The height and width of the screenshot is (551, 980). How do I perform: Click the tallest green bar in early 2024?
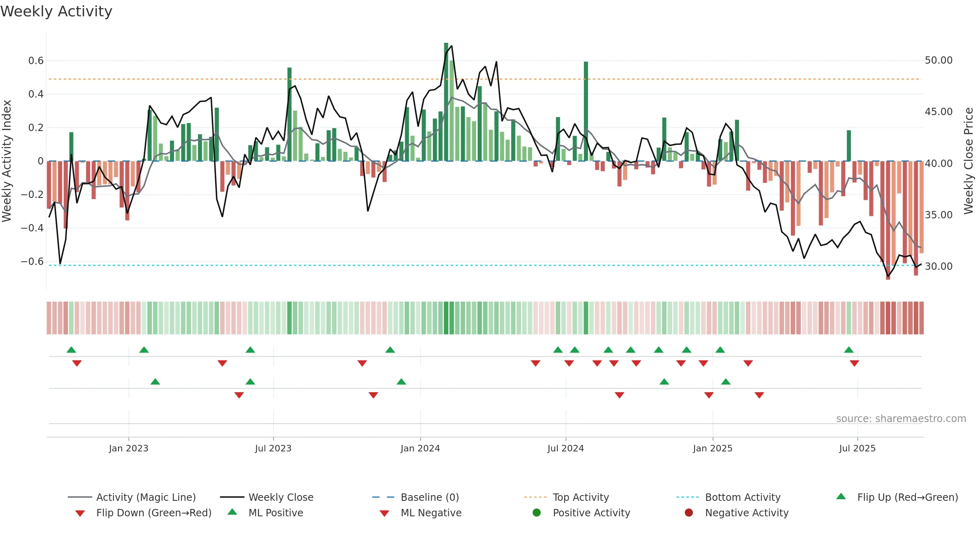point(446,102)
